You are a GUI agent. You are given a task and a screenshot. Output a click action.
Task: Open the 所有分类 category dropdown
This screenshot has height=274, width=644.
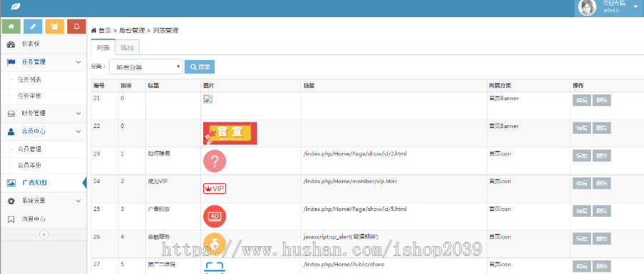[146, 67]
